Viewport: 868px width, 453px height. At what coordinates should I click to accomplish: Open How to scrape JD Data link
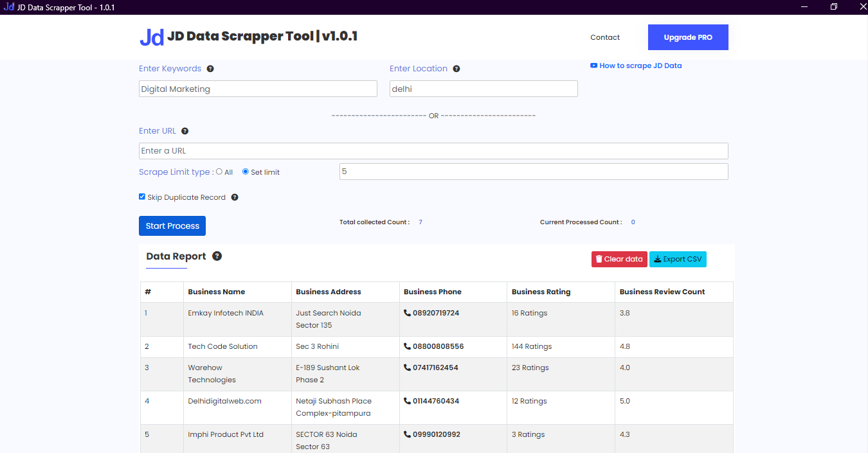point(636,66)
